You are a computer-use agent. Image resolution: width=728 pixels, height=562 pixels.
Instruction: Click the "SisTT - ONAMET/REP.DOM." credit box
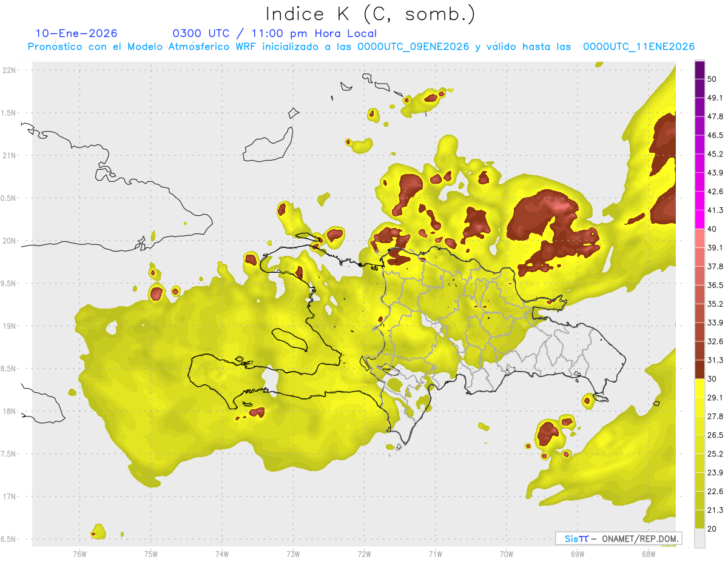(x=618, y=538)
